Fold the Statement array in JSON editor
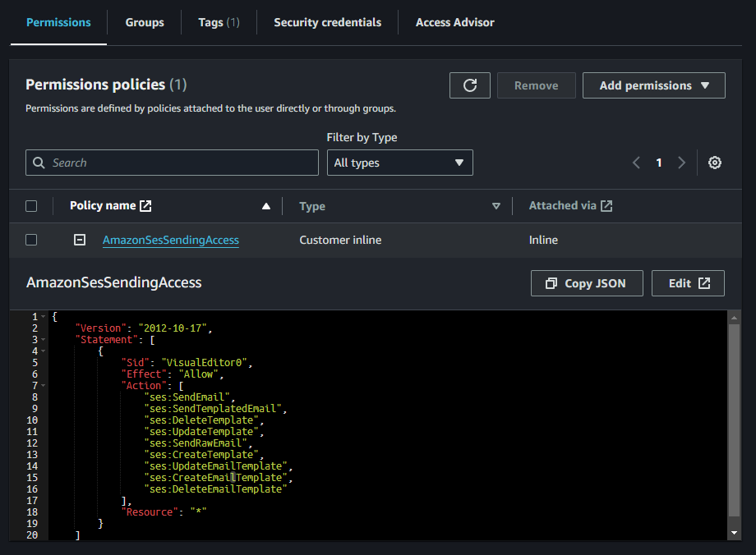 pos(43,340)
